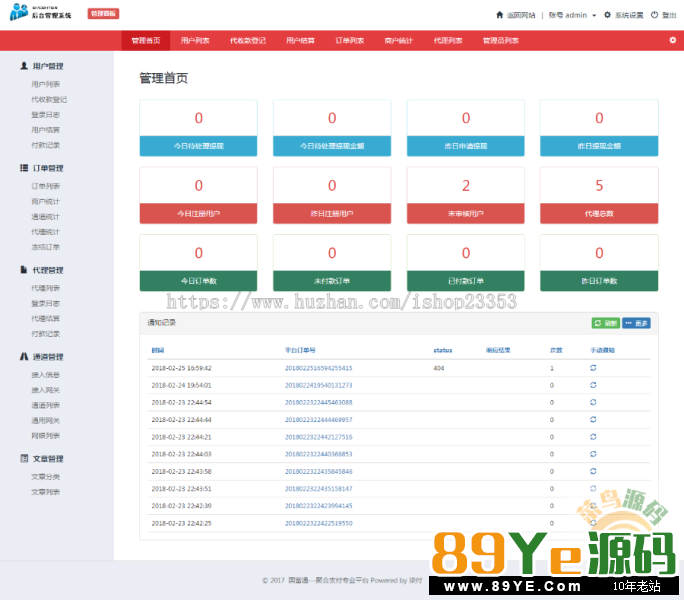Screen dimensions: 684x600
Task: Open the 更多 menu in the 通知记录 panel
Action: [x=636, y=323]
